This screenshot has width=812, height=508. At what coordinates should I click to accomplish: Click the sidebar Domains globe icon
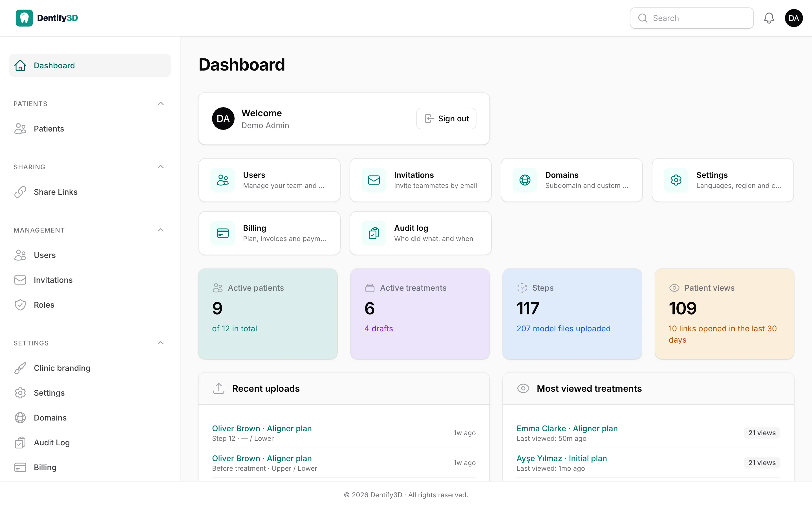click(x=20, y=418)
